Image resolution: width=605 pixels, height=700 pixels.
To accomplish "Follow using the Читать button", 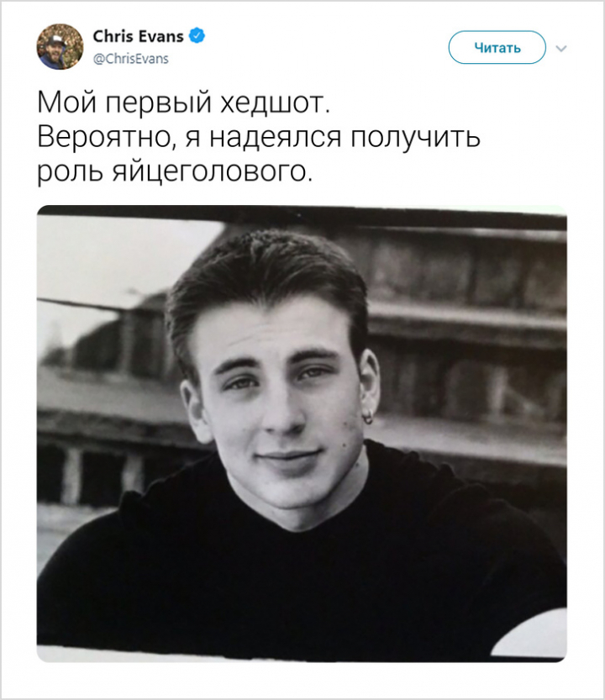I will (x=497, y=47).
